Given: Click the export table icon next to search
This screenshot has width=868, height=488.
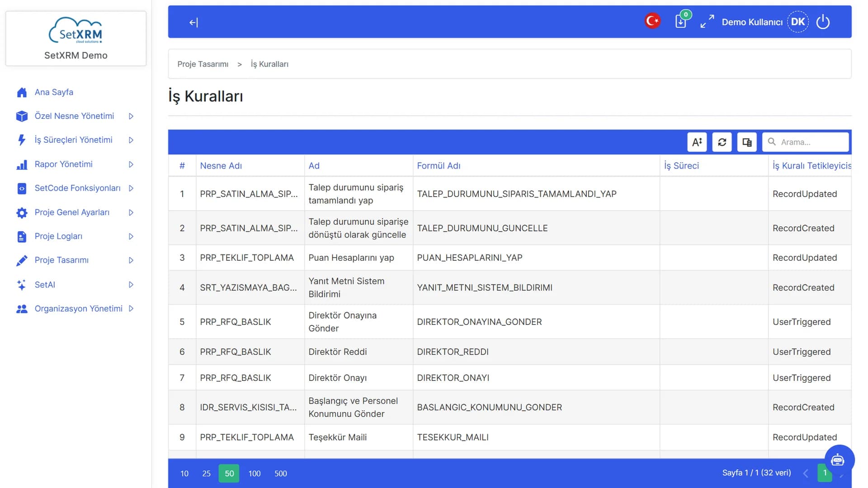Looking at the screenshot, I should point(747,142).
